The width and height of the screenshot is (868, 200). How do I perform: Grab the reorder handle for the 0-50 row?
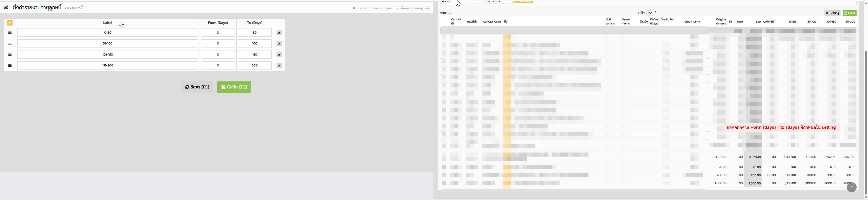point(10,33)
